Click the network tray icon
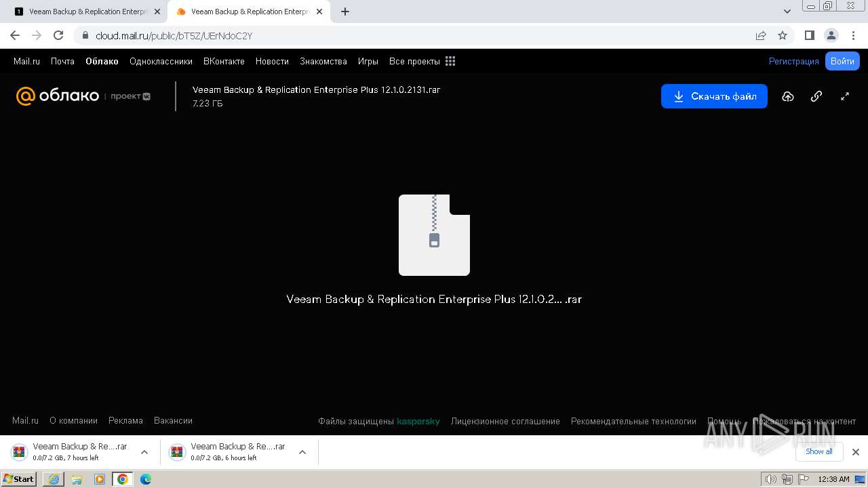Image resolution: width=868 pixels, height=488 pixels. (x=787, y=479)
